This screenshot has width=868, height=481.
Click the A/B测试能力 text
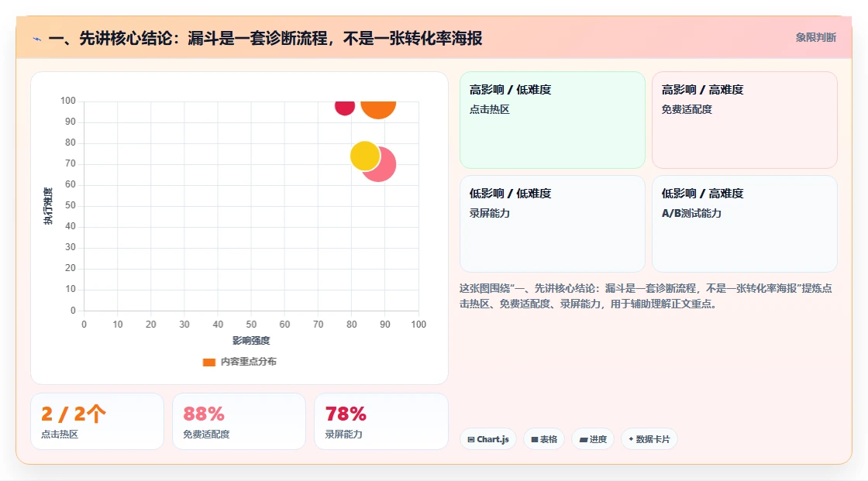pyautogui.click(x=691, y=213)
